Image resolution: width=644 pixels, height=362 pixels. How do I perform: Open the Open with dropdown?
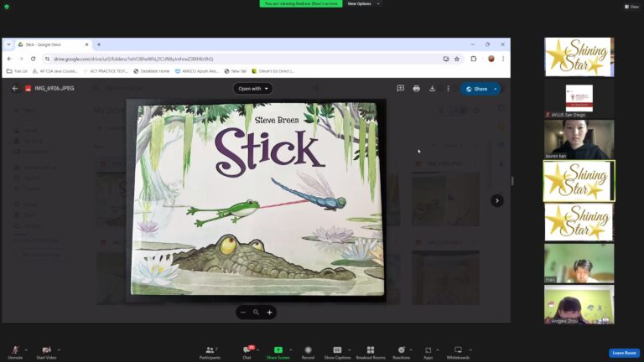[x=253, y=89]
